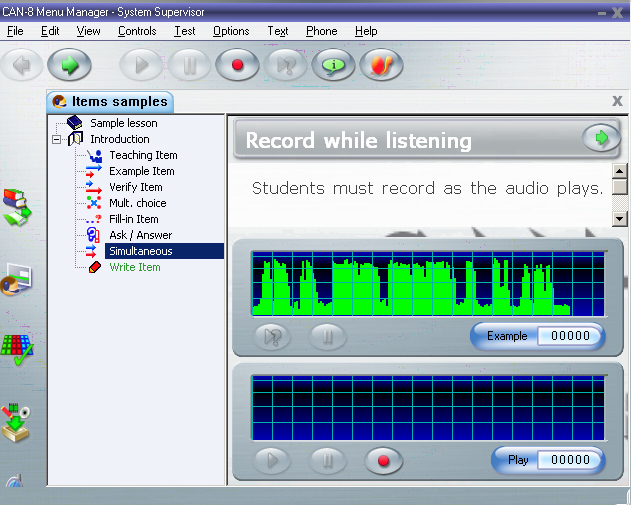Click the top toolbar question-play button
The image size is (631, 505).
[286, 65]
